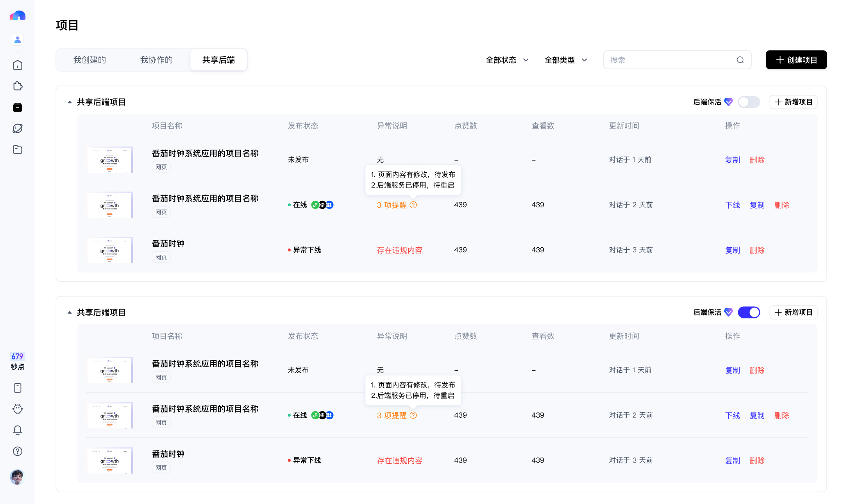Open the help question mark icon

(x=18, y=451)
